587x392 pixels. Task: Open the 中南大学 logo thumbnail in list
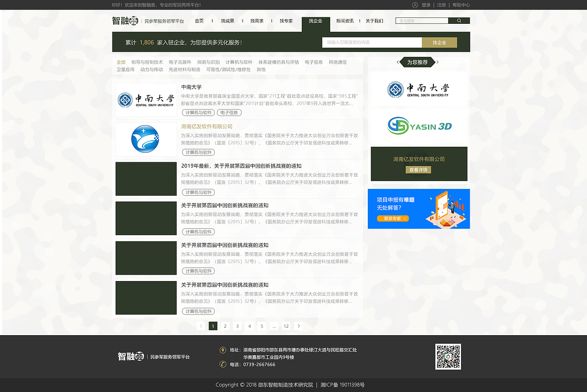[146, 100]
